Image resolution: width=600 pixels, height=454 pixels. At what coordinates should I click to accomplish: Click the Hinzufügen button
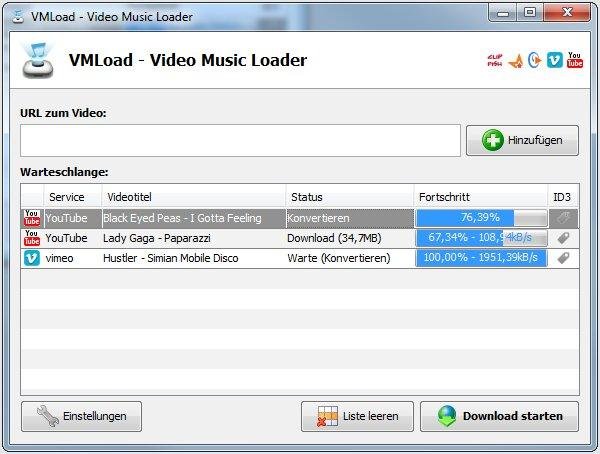pyautogui.click(x=522, y=140)
